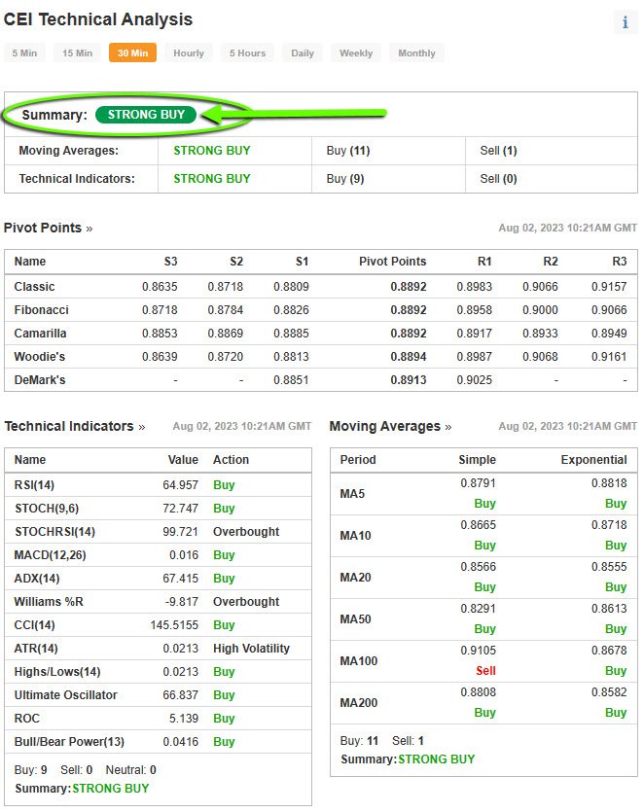Click the MA200 period label

tap(358, 703)
